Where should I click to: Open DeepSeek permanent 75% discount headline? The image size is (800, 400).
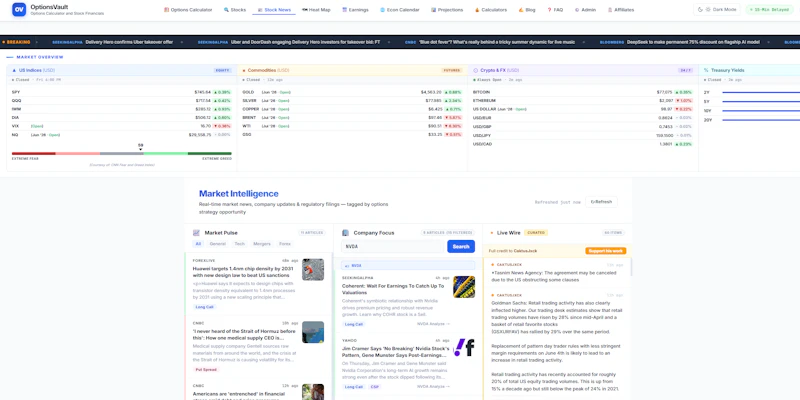coord(693,42)
